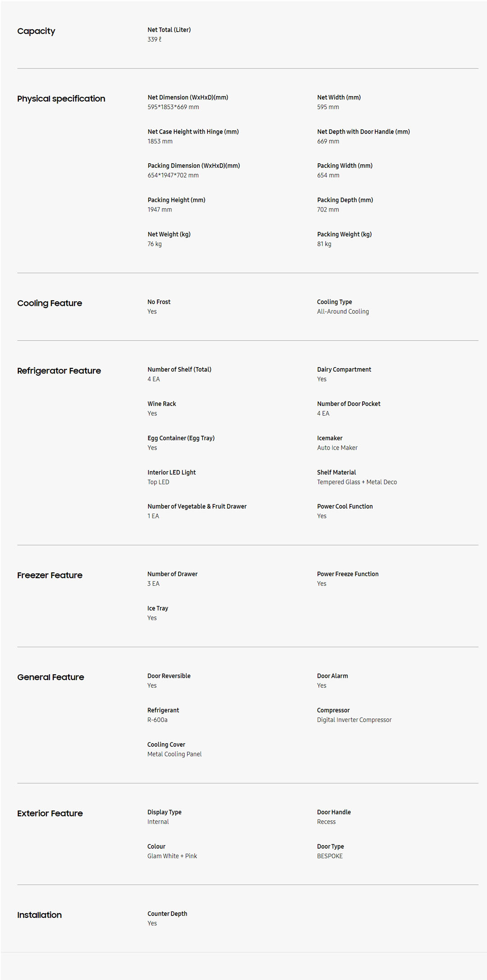Select the Cooling Feature section title

pos(50,303)
